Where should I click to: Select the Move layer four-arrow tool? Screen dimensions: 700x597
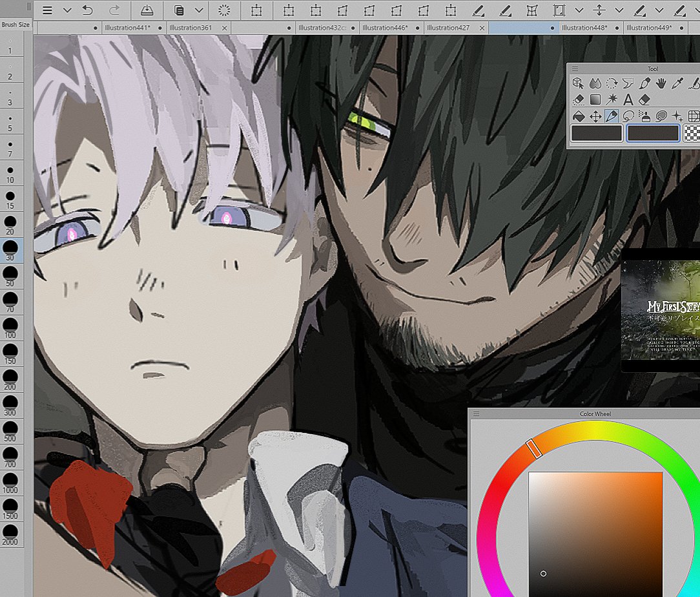[595, 116]
